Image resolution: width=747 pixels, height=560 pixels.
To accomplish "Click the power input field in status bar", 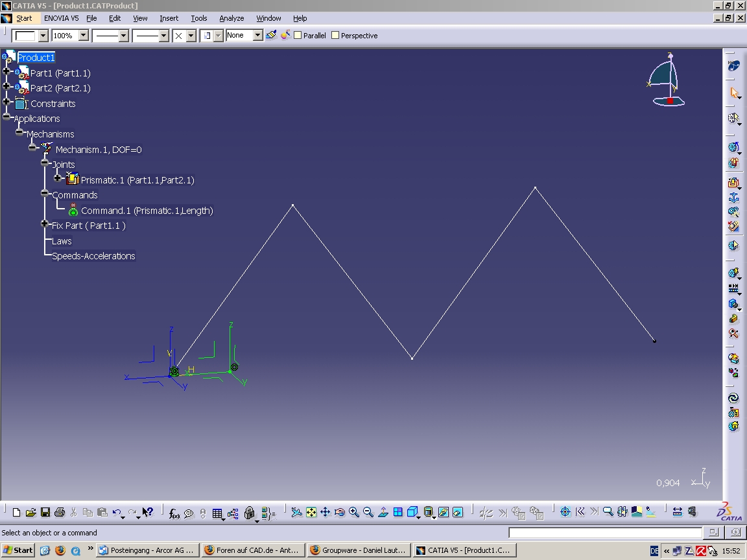I will click(605, 532).
